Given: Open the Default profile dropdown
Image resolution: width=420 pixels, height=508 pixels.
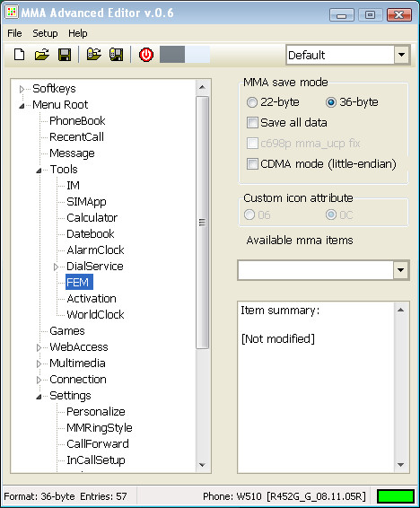Looking at the screenshot, I should click(401, 55).
